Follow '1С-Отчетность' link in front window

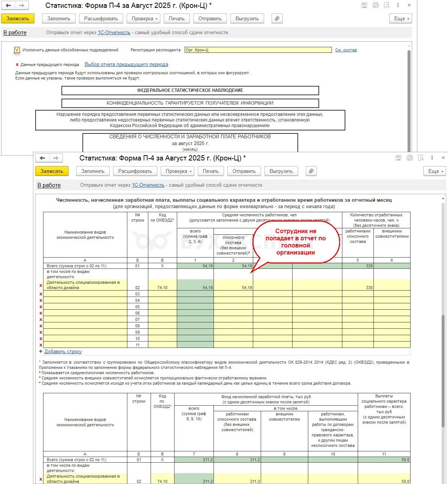(x=148, y=185)
